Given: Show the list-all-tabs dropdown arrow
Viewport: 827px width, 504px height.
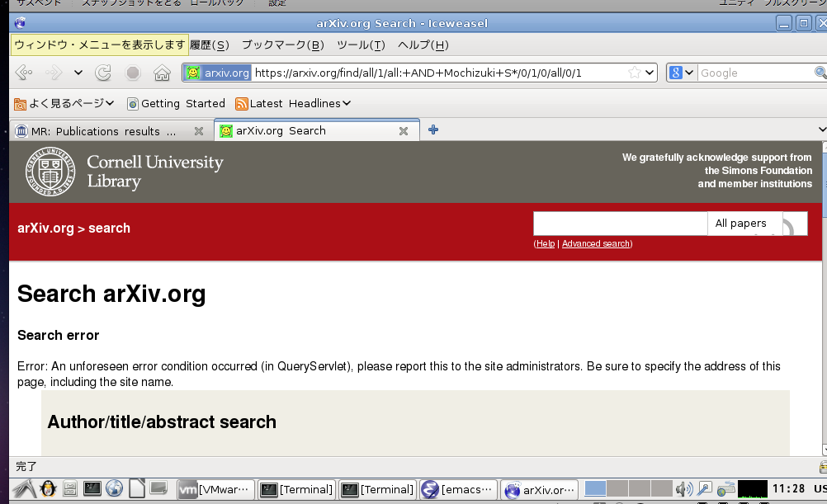Looking at the screenshot, I should pyautogui.click(x=822, y=130).
